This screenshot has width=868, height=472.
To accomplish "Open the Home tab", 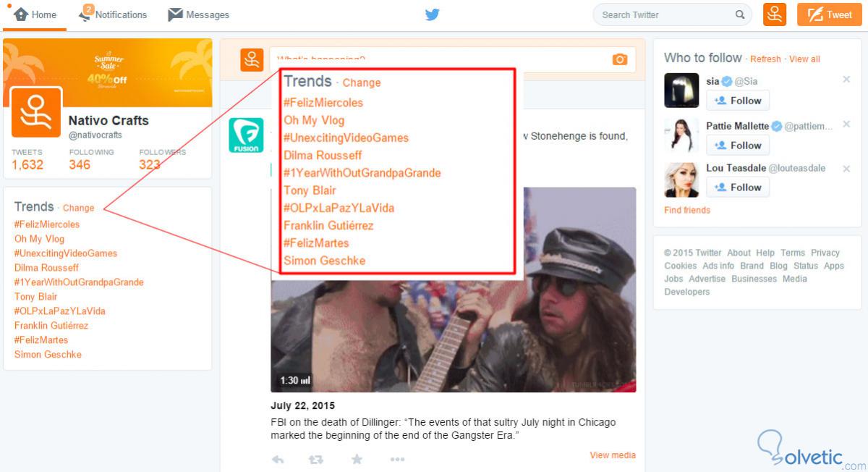I will [x=35, y=14].
